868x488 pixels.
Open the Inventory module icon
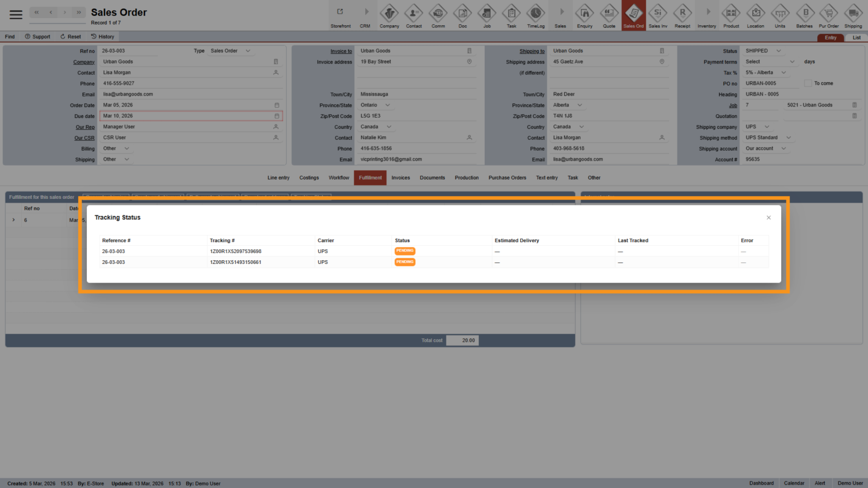(x=707, y=15)
